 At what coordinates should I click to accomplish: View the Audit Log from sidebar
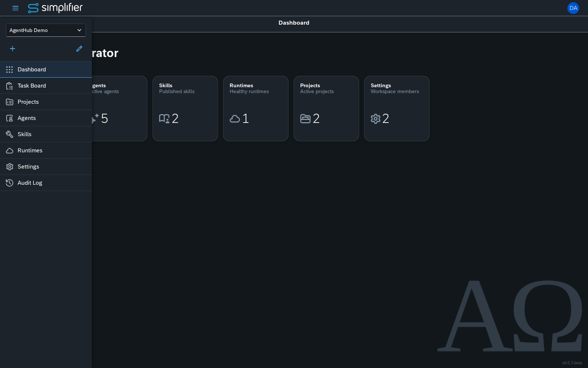pyautogui.click(x=46, y=183)
